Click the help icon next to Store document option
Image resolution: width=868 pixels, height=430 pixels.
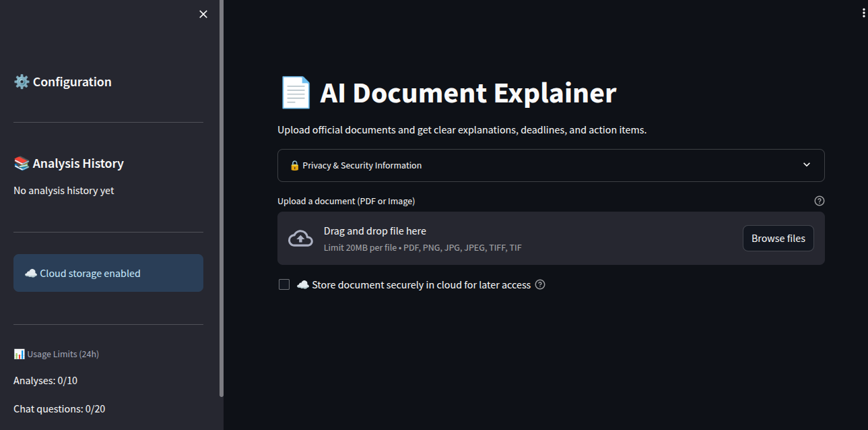pos(540,284)
